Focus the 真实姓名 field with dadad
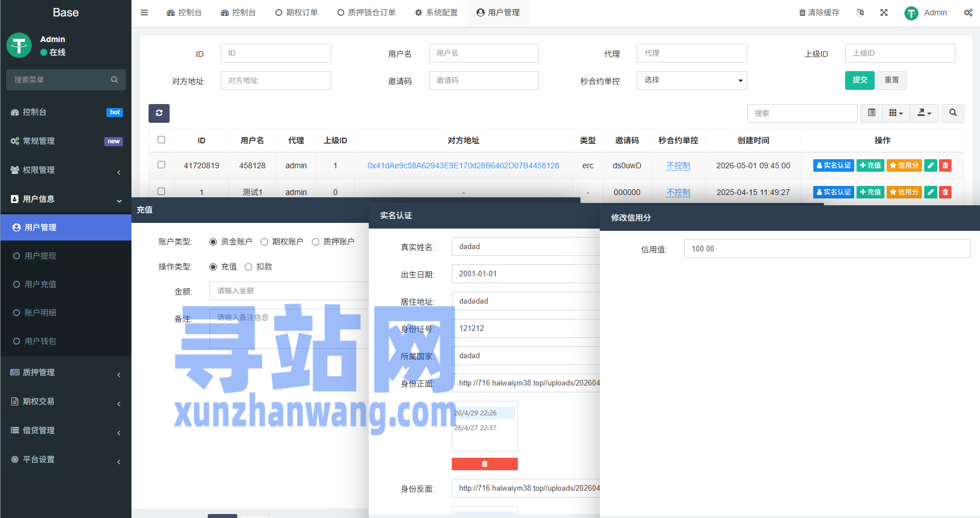 tap(526, 246)
